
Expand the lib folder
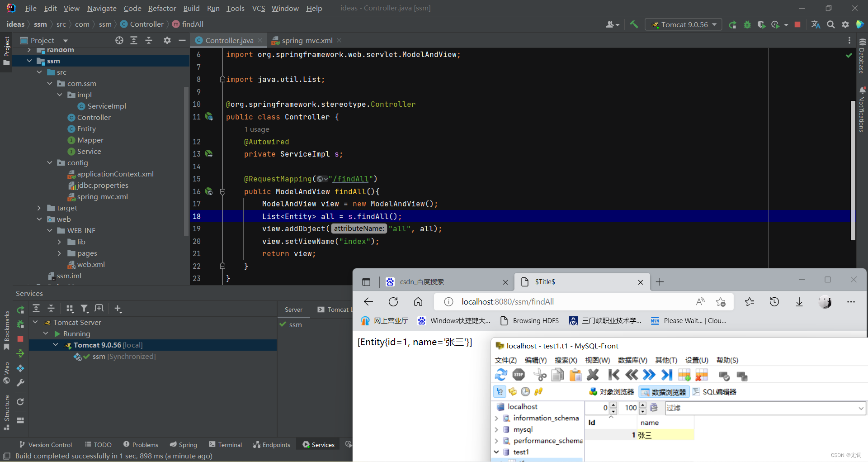(x=59, y=242)
